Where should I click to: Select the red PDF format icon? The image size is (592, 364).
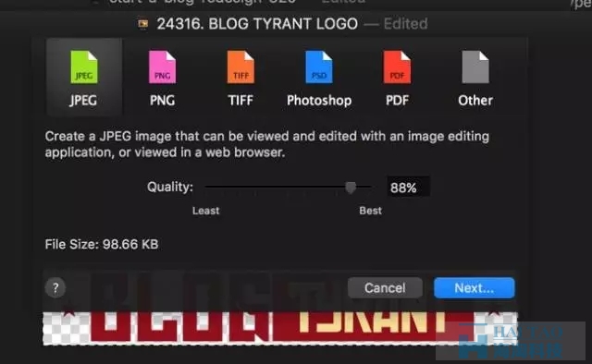click(397, 67)
